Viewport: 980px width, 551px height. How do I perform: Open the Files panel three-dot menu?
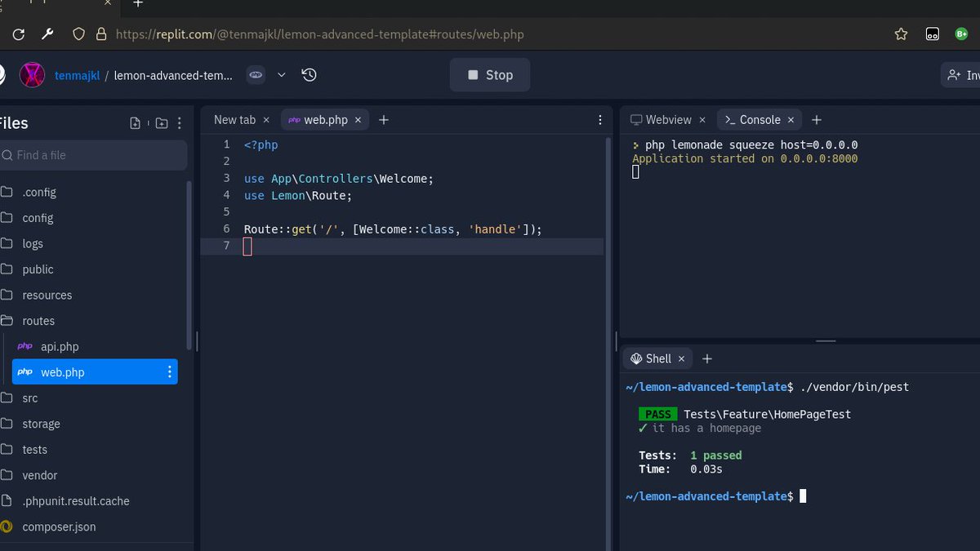[179, 122]
